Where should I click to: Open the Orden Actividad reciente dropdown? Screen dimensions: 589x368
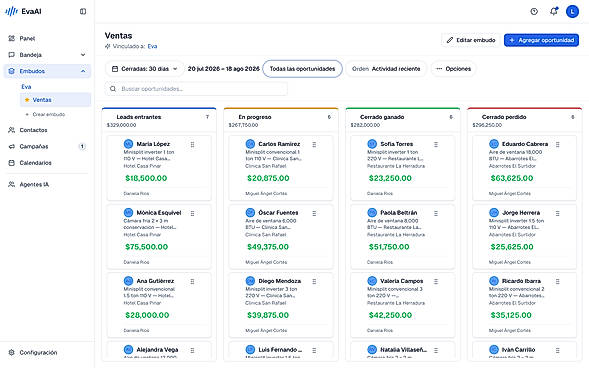(x=386, y=69)
